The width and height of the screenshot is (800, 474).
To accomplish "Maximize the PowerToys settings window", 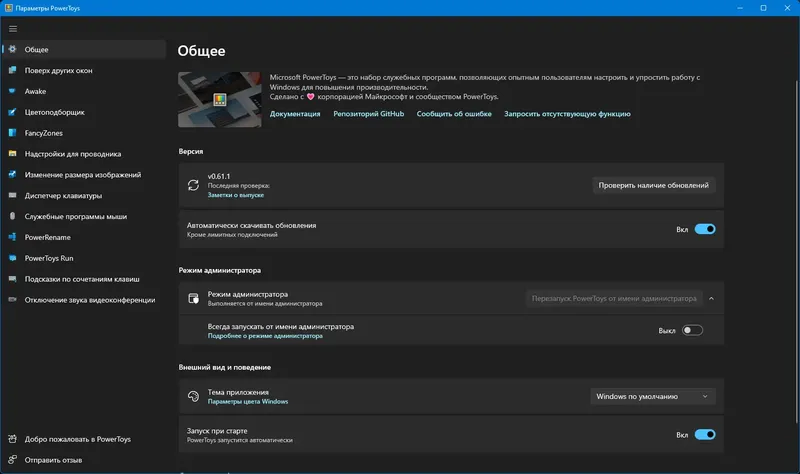I will coord(763,8).
